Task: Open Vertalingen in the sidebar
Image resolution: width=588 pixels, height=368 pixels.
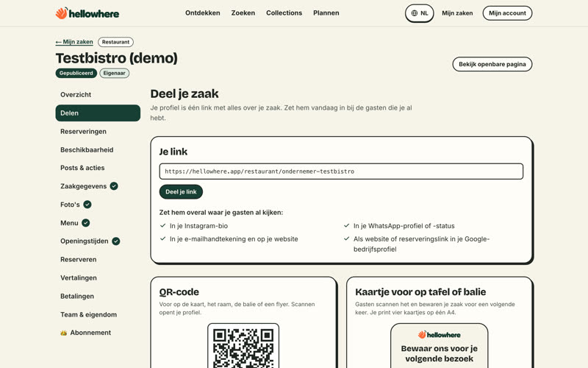Action: coord(98,278)
